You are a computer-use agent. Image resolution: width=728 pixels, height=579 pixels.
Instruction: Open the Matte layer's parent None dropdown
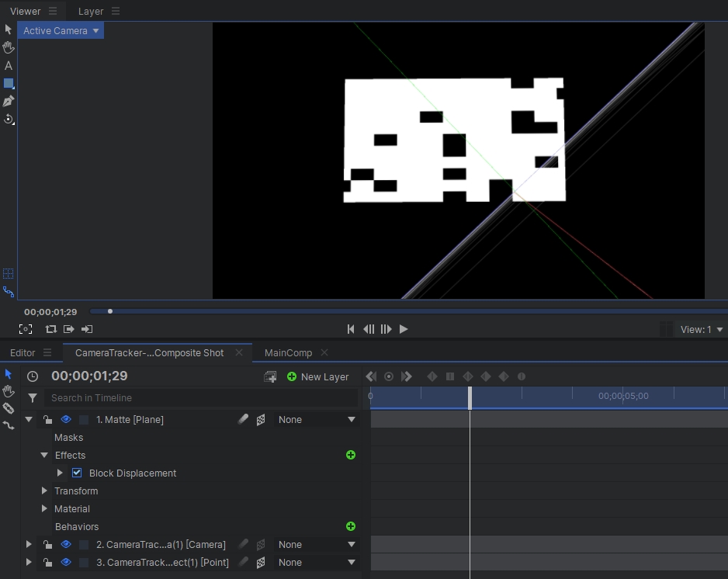(x=317, y=420)
